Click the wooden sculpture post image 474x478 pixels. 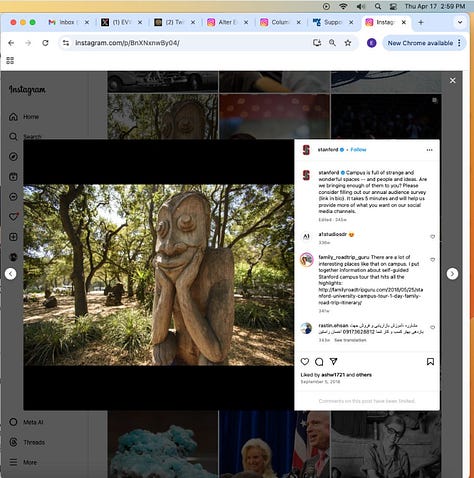pyautogui.click(x=159, y=275)
